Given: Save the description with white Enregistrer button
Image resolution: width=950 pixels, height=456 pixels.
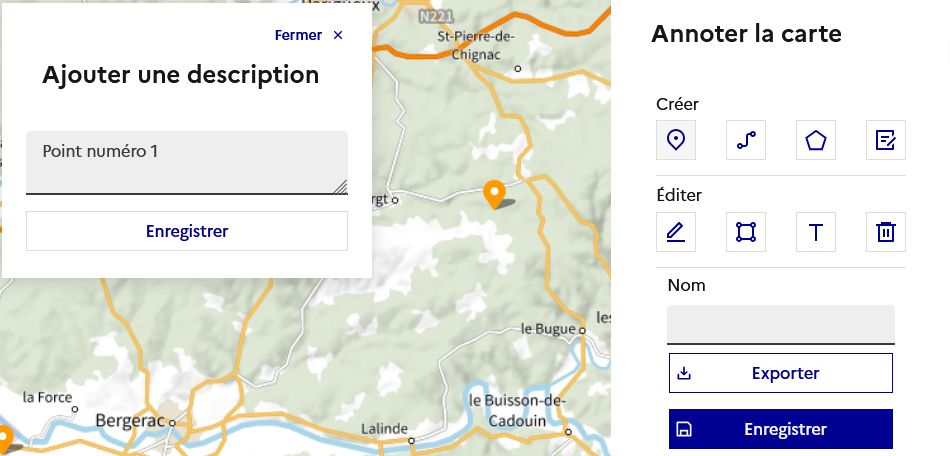Looking at the screenshot, I should (x=187, y=231).
